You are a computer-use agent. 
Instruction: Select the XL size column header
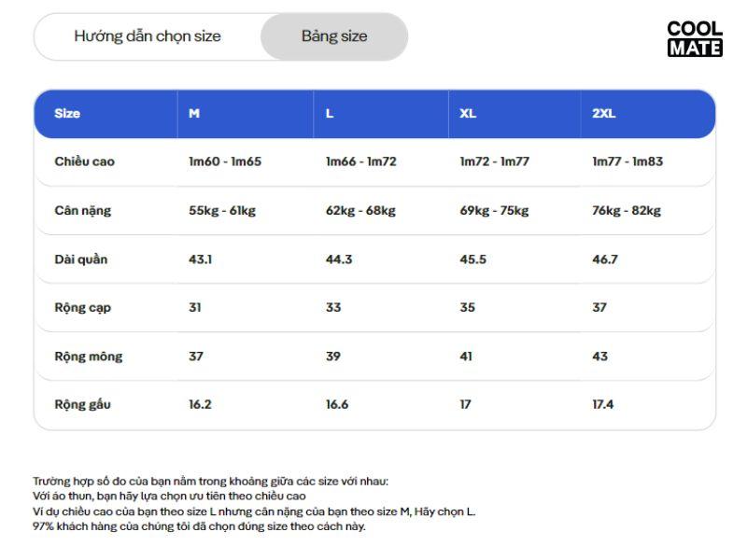(x=468, y=114)
